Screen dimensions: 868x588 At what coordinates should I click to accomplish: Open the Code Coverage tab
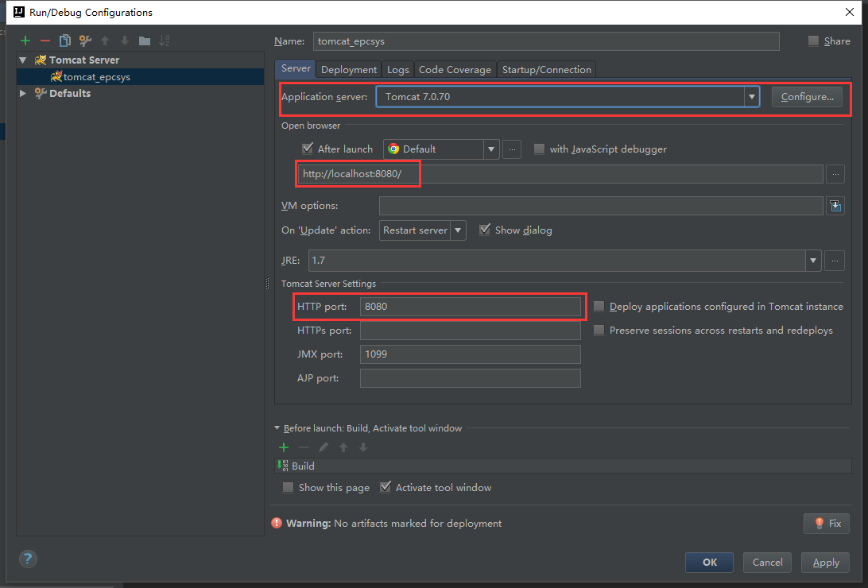point(455,70)
